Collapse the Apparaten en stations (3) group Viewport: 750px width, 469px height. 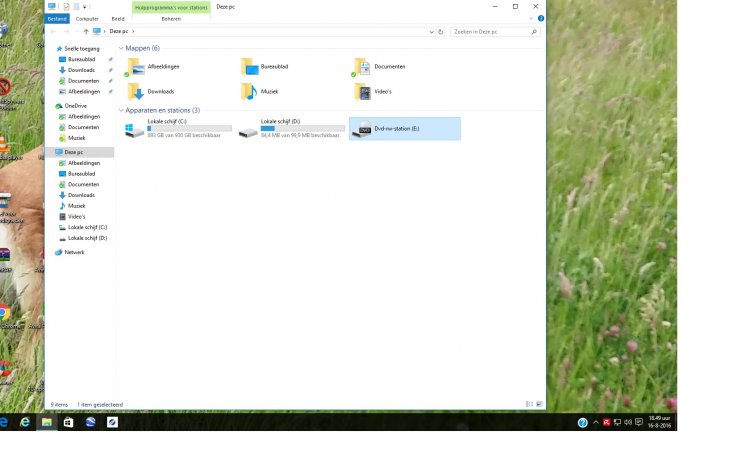[121, 110]
